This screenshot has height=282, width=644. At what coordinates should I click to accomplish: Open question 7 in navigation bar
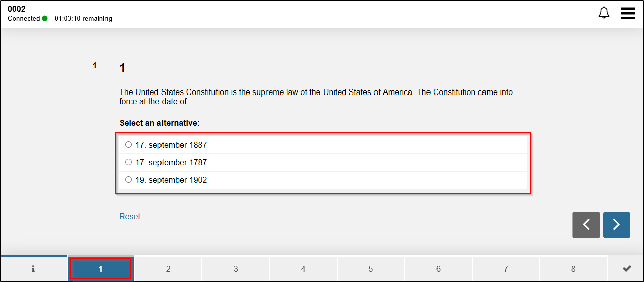pos(506,269)
